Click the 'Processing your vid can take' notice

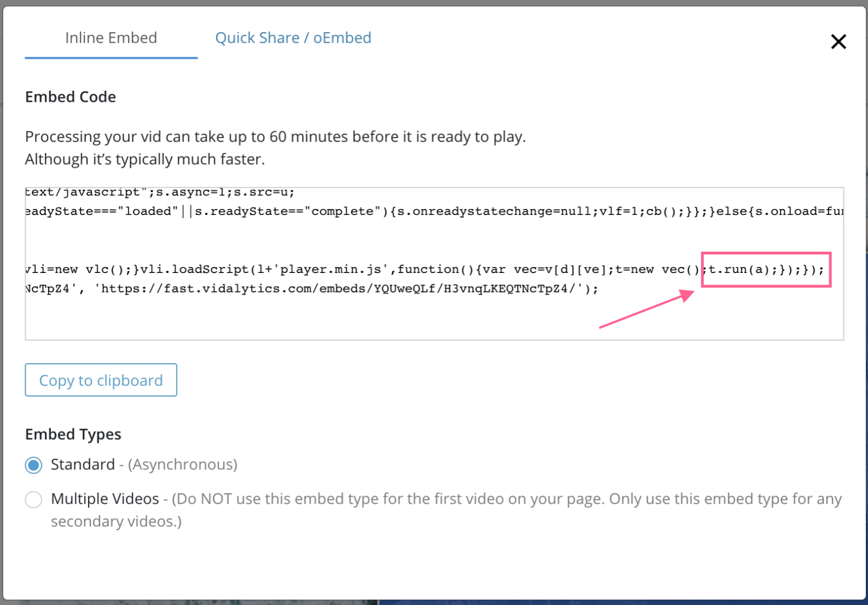[275, 137]
